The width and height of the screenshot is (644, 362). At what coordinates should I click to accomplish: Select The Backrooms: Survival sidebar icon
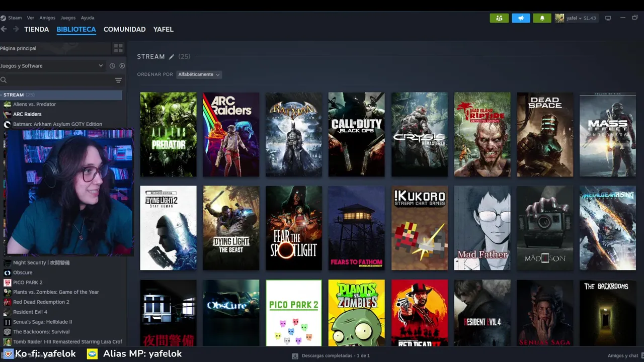[7, 332]
